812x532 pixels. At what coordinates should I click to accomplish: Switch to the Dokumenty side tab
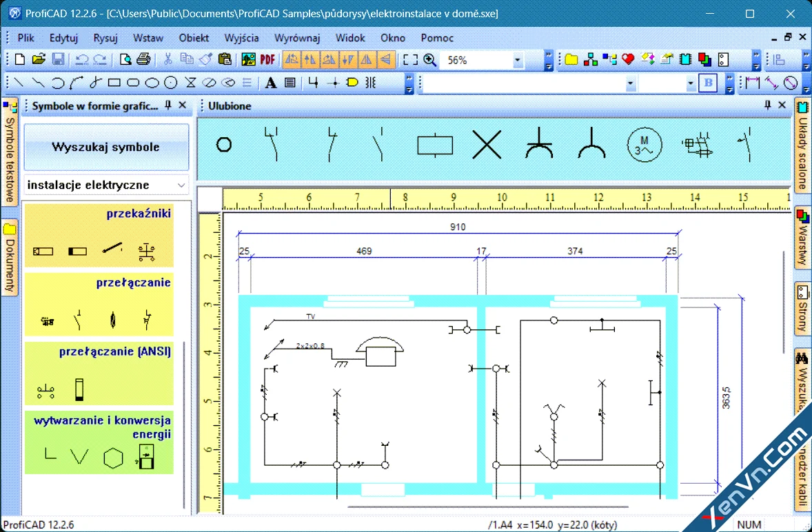(x=10, y=258)
